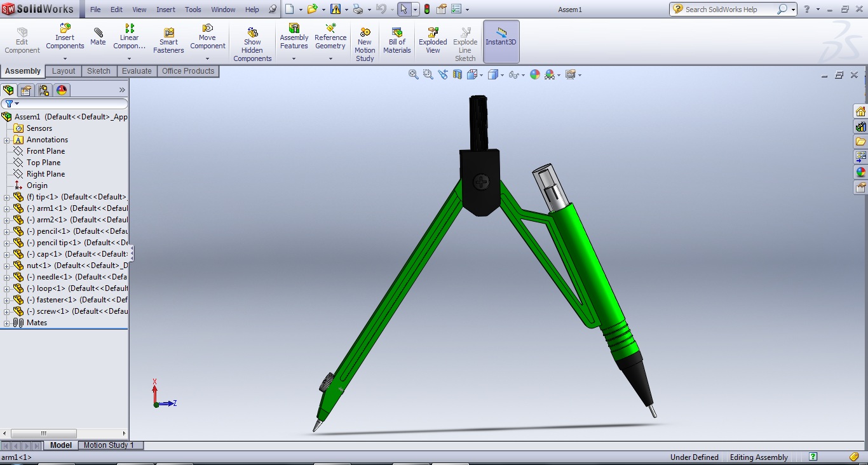The width and height of the screenshot is (868, 465).
Task: Open Smart Fasteners tool
Action: pyautogui.click(x=168, y=41)
